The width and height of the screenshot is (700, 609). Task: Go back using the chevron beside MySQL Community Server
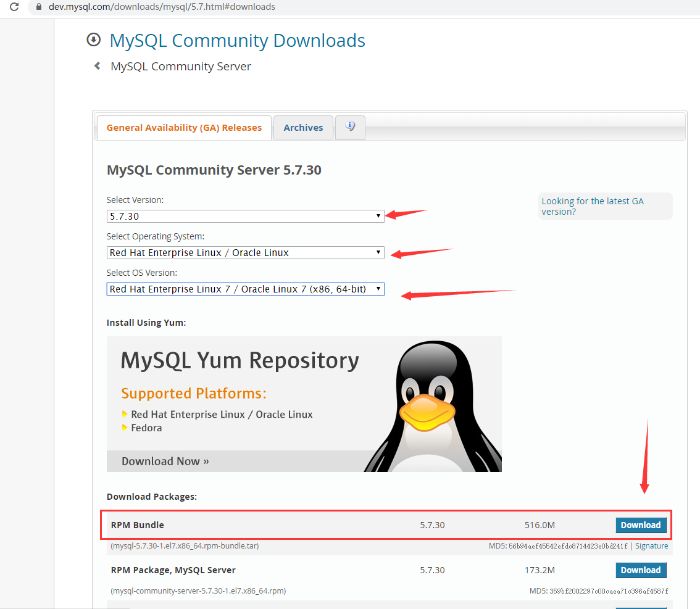click(x=97, y=66)
